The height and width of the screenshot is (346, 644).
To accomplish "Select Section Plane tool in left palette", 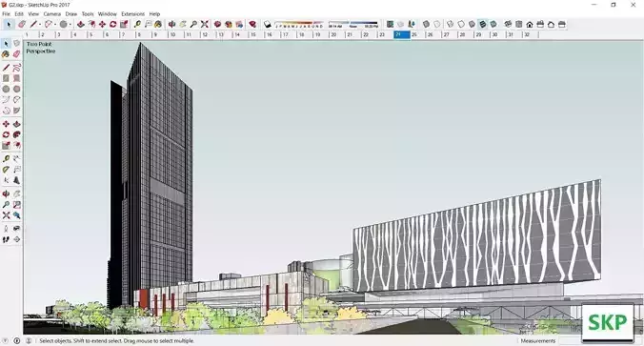I will coord(16,239).
